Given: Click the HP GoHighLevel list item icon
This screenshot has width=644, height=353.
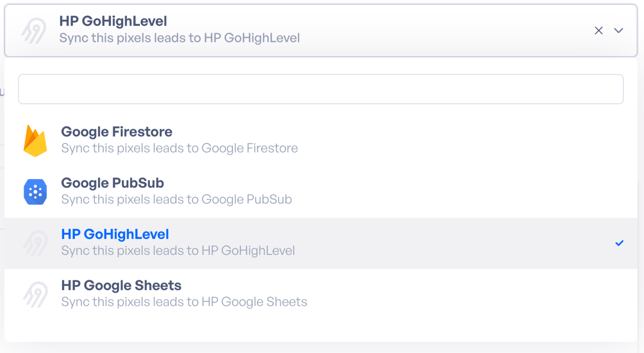Looking at the screenshot, I should [x=35, y=243].
